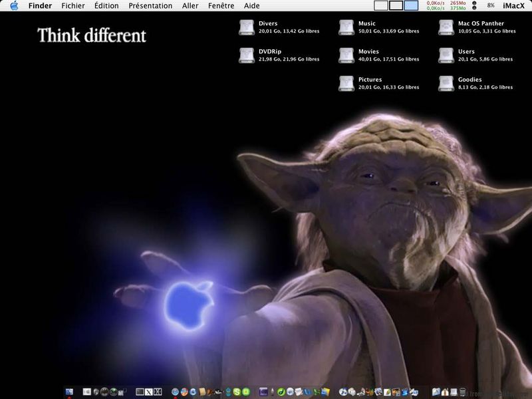Open the green sphere icon in the Dock
This screenshot has height=399, width=532.
[114, 392]
